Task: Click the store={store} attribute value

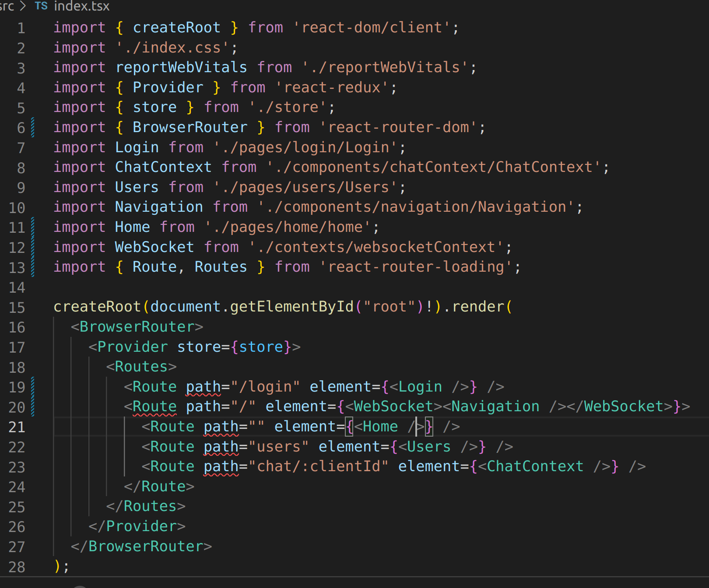Action: point(261,347)
